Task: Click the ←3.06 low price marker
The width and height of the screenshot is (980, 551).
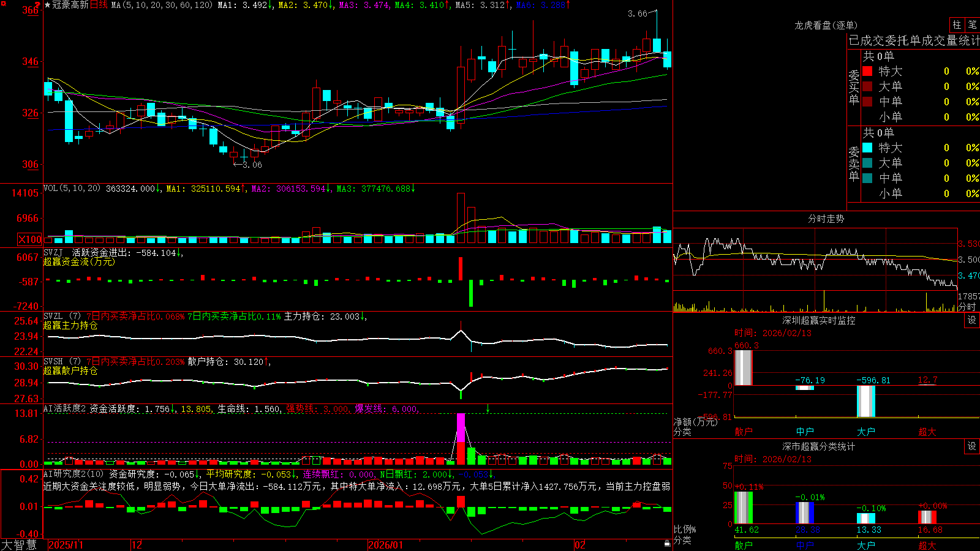Action: tap(247, 165)
